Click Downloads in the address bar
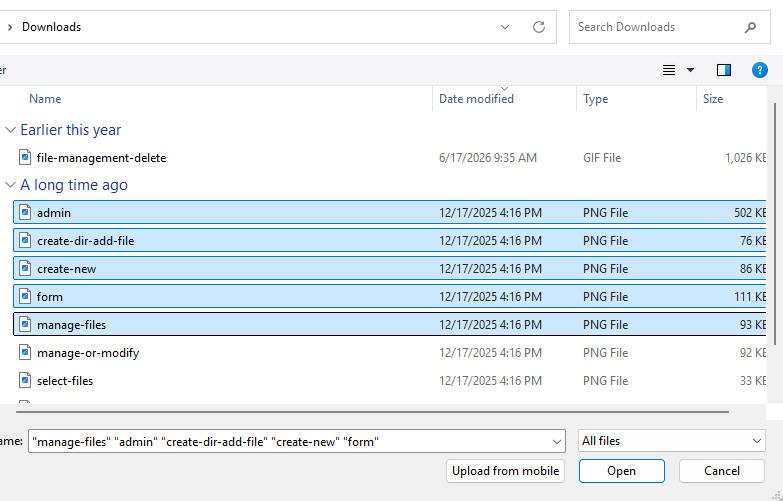 tap(51, 27)
